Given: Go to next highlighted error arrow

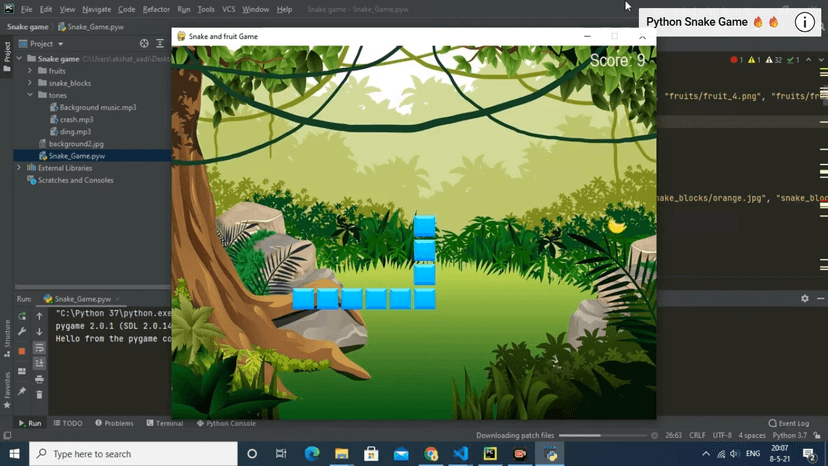Looking at the screenshot, I should pos(821,60).
